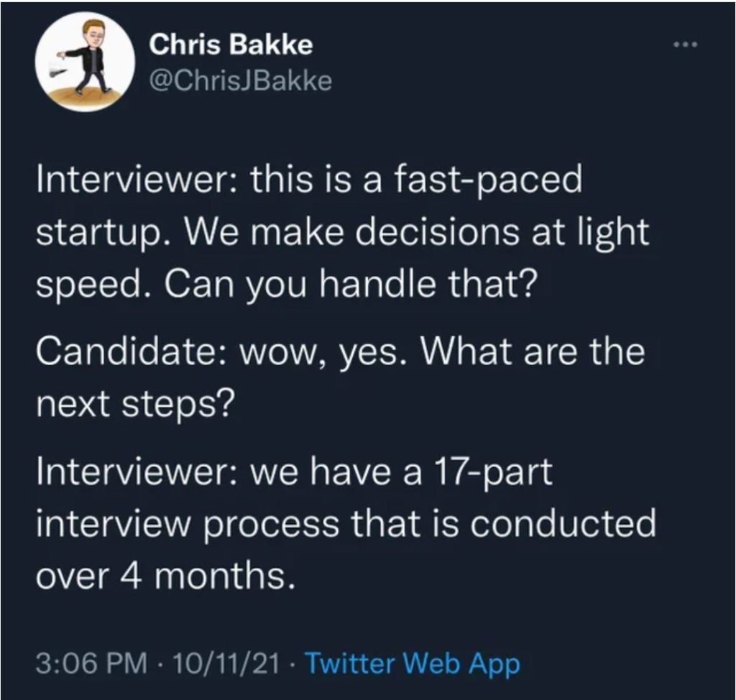The width and height of the screenshot is (736, 700).
Task: Click the first "Interviewer:" label in the tweet
Action: (x=139, y=180)
